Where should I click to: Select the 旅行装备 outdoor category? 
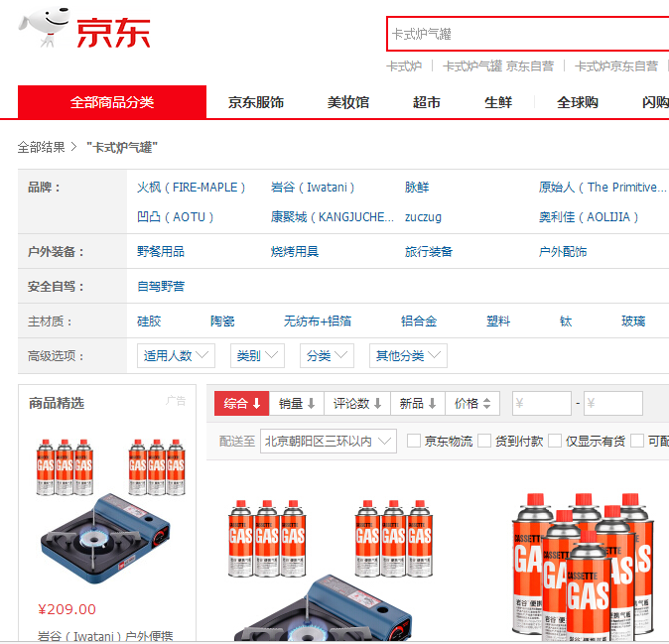429,252
